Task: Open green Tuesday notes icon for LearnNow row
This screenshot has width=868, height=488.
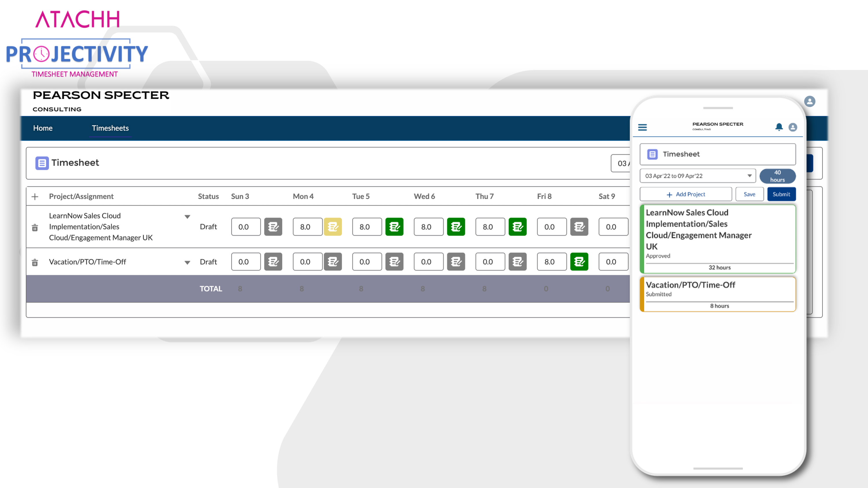Action: point(394,227)
